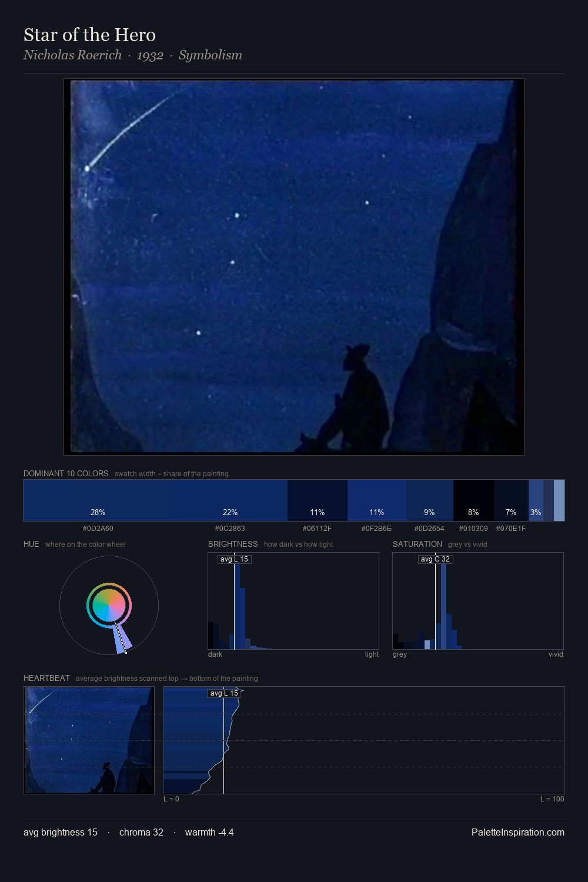
Task: Click the chroma 32 footer stat
Action: click(x=141, y=832)
